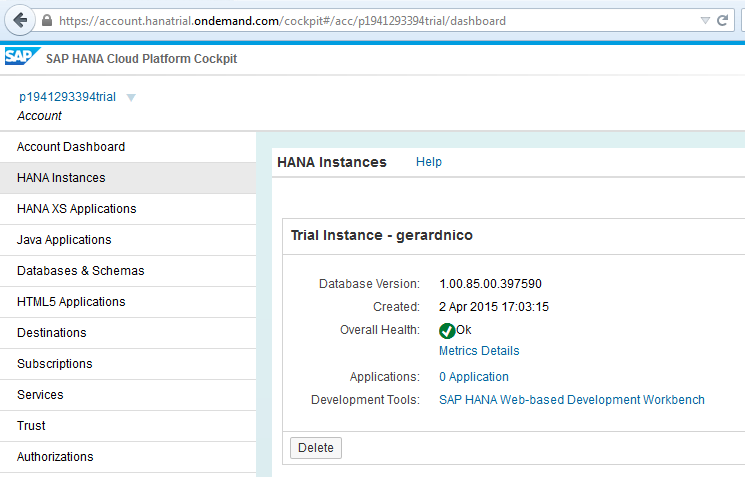This screenshot has width=745, height=477.
Task: Open the Destinations sidebar item
Action: point(52,333)
